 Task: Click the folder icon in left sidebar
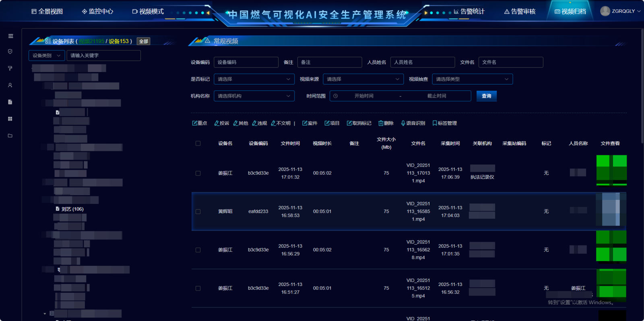(10, 136)
